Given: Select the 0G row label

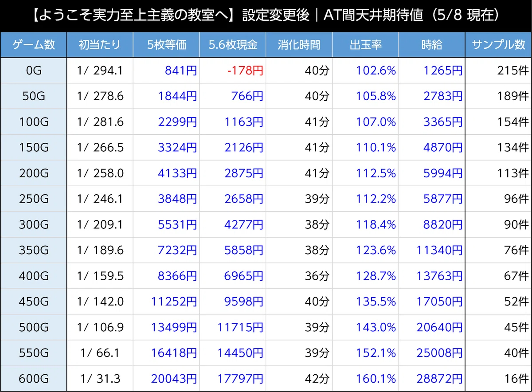Looking at the screenshot, I should [x=33, y=71].
